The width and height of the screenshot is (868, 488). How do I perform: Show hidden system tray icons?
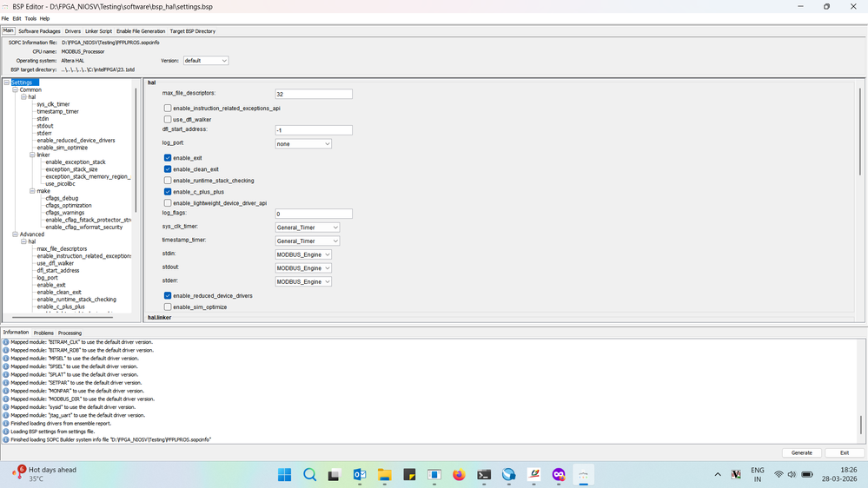pyautogui.click(x=718, y=475)
